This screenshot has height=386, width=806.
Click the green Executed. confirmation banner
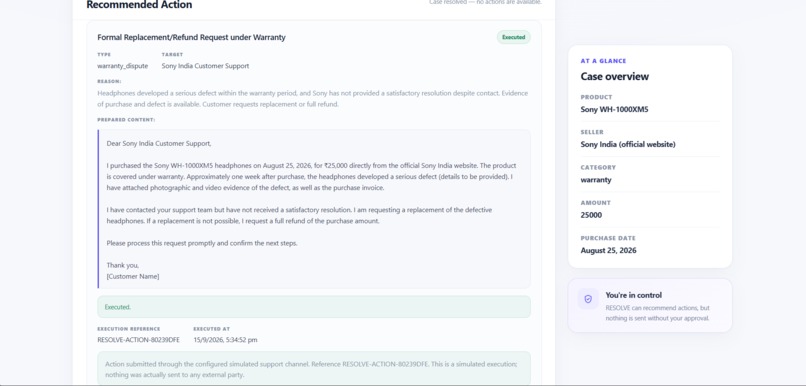314,307
